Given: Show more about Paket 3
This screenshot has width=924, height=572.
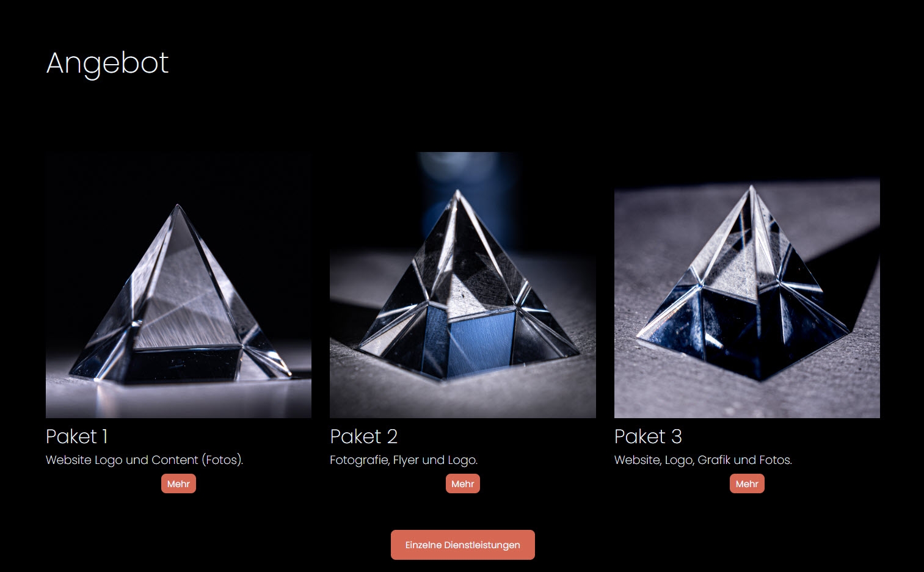Looking at the screenshot, I should [747, 483].
